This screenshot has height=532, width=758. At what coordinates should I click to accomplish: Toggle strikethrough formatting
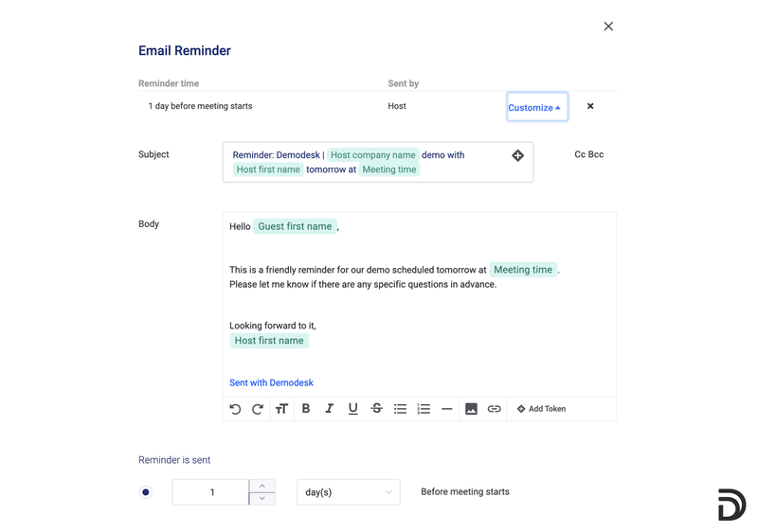376,409
